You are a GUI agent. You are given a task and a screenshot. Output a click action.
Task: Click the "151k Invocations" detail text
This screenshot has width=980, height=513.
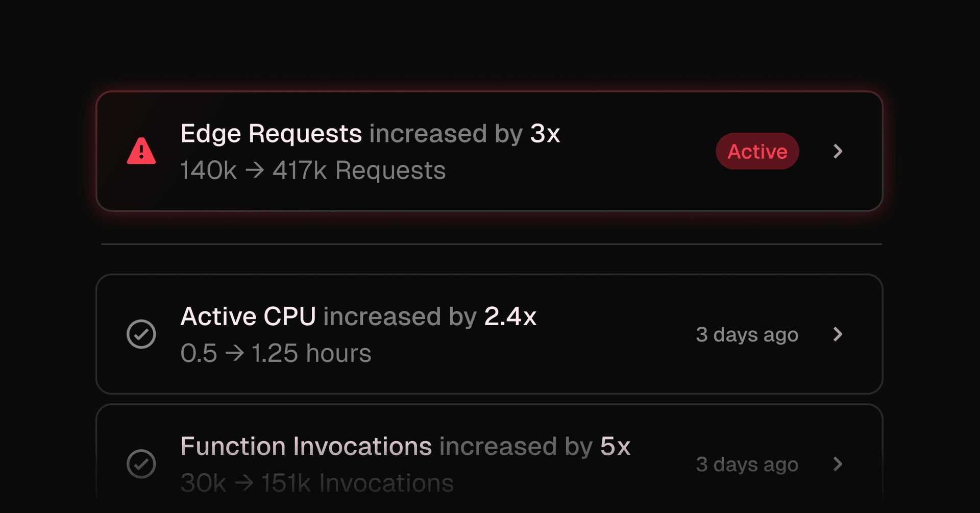tap(357, 483)
